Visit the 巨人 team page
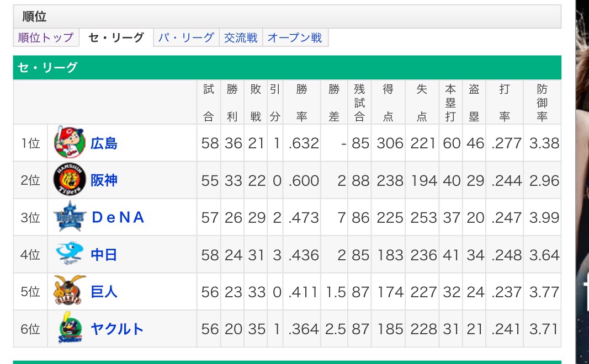Viewport: 589px width, 364px height. pos(104,292)
